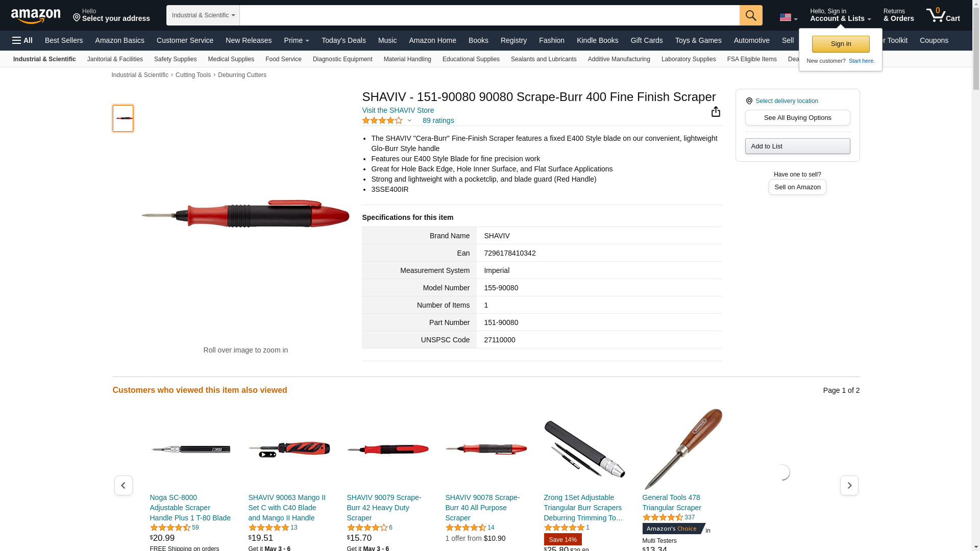980x551 pixels.
Task: Open the All hamburger menu
Action: (x=22, y=40)
